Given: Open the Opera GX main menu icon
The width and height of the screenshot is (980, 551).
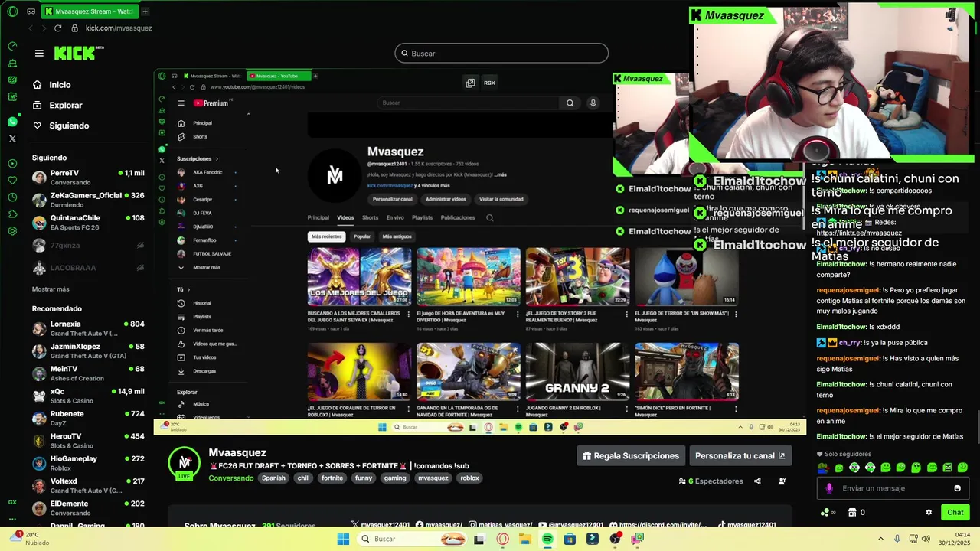Looking at the screenshot, I should [12, 11].
